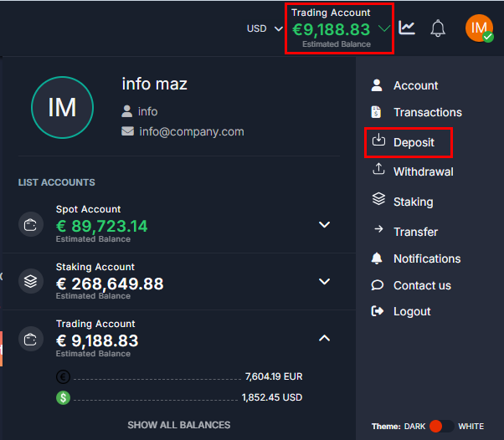Screen dimensions: 504x440
Task: Click Logout in the menu
Action: pos(411,311)
